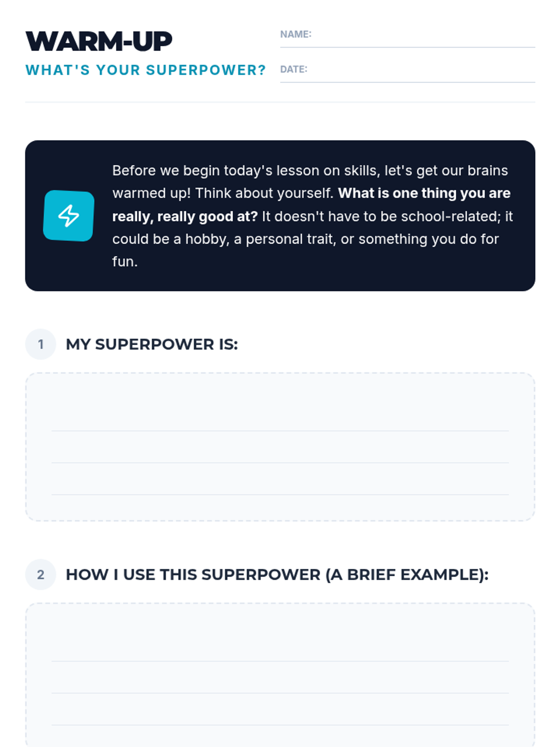560x747 pixels.
Task: Click the MY SUPERPOWER IS heading
Action: 152,344
